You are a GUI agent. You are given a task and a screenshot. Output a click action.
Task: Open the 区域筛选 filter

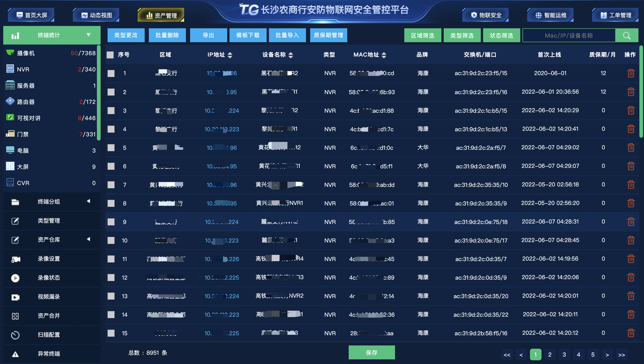pyautogui.click(x=423, y=35)
